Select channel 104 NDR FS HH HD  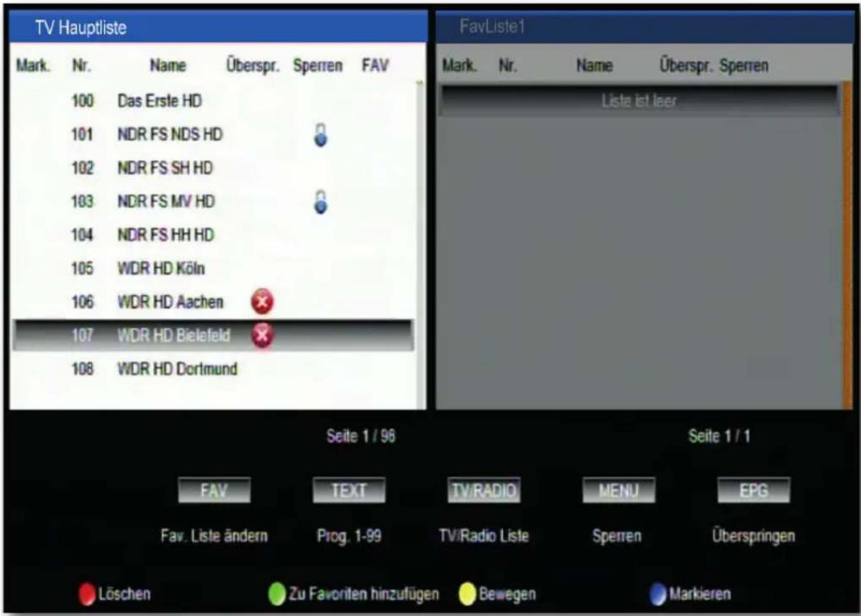coord(213,235)
